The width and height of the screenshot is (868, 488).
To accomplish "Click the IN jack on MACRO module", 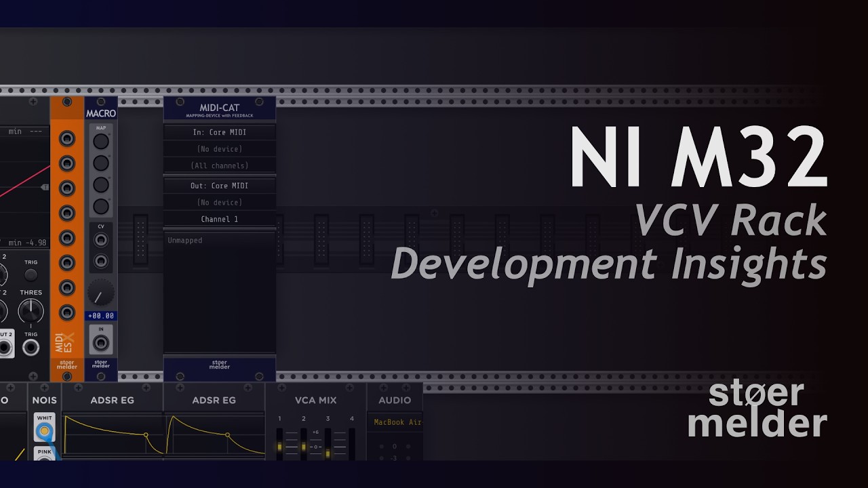I will (x=101, y=343).
